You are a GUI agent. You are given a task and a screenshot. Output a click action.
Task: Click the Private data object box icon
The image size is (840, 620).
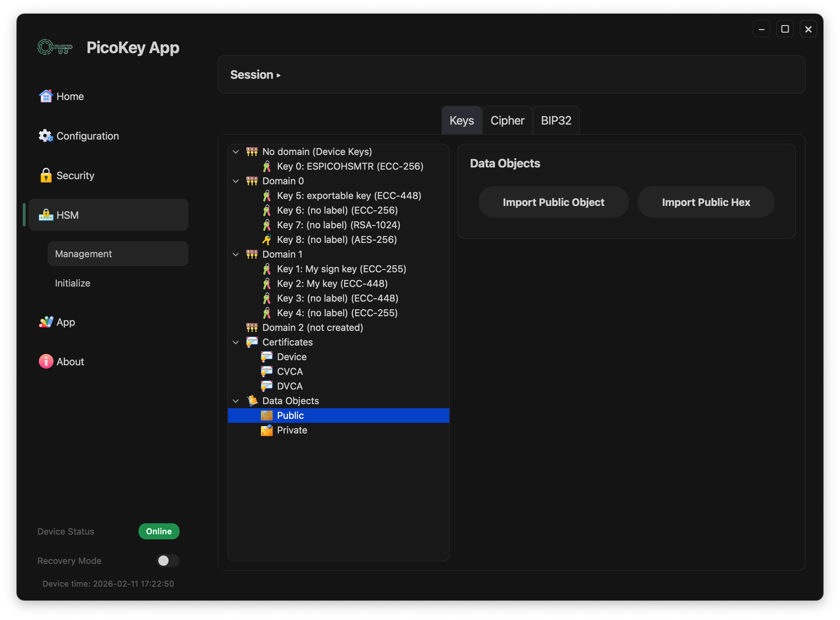tap(266, 430)
